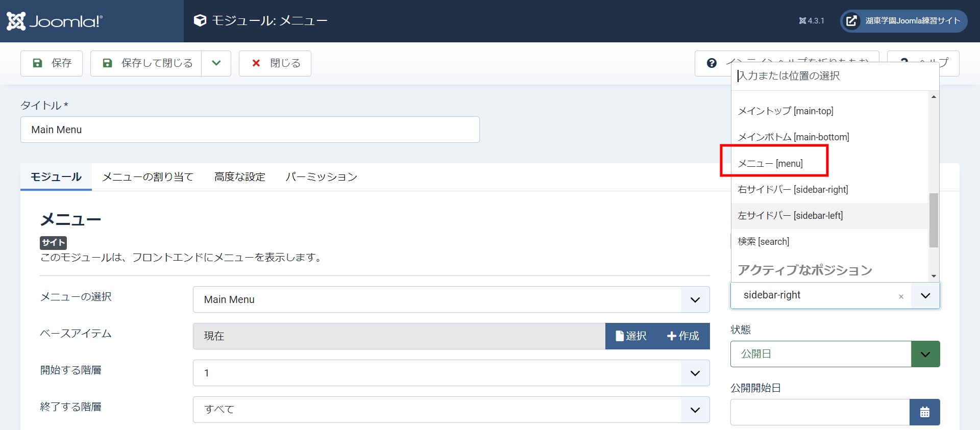Click 保存して閉じる button

(x=146, y=63)
